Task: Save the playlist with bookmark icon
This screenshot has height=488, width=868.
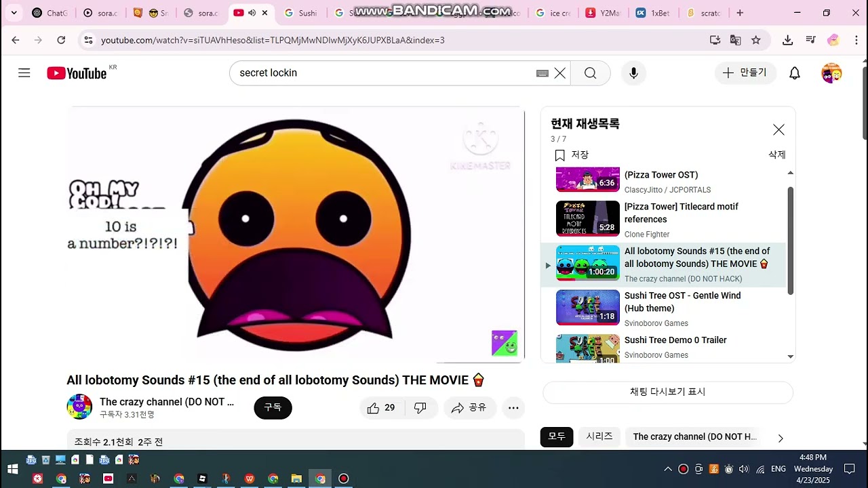Action: coord(560,155)
